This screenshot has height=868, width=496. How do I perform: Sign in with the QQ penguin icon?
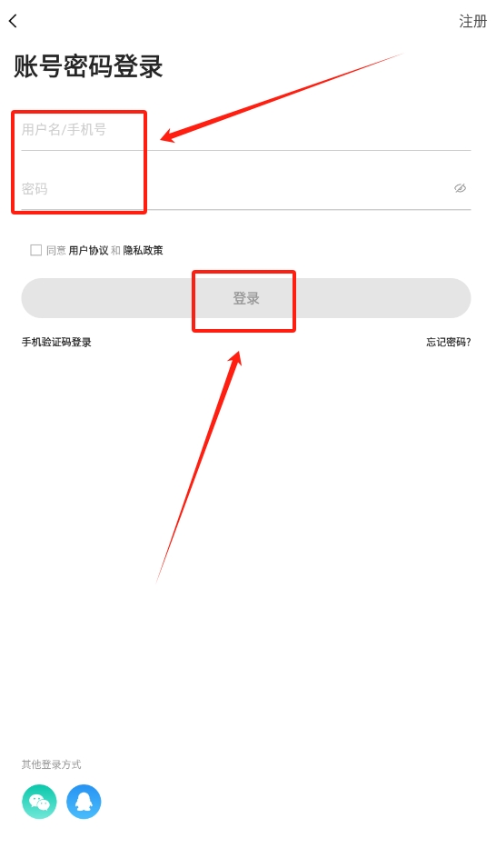84,802
